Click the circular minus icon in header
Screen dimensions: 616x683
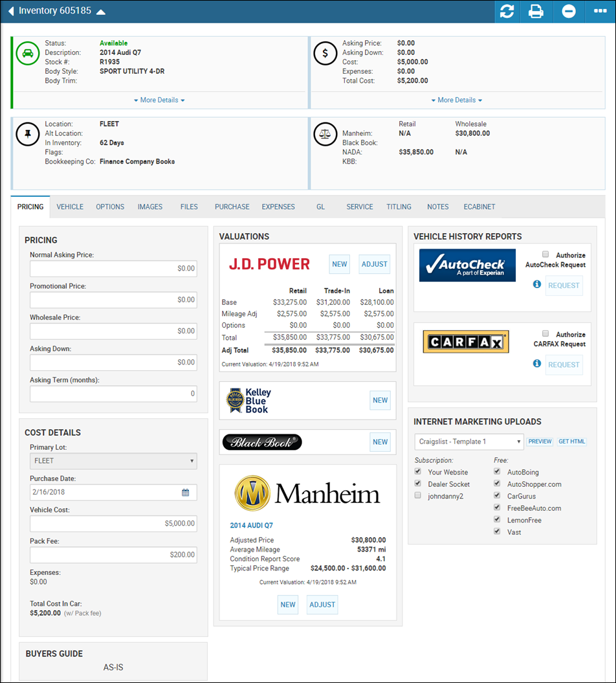(569, 11)
